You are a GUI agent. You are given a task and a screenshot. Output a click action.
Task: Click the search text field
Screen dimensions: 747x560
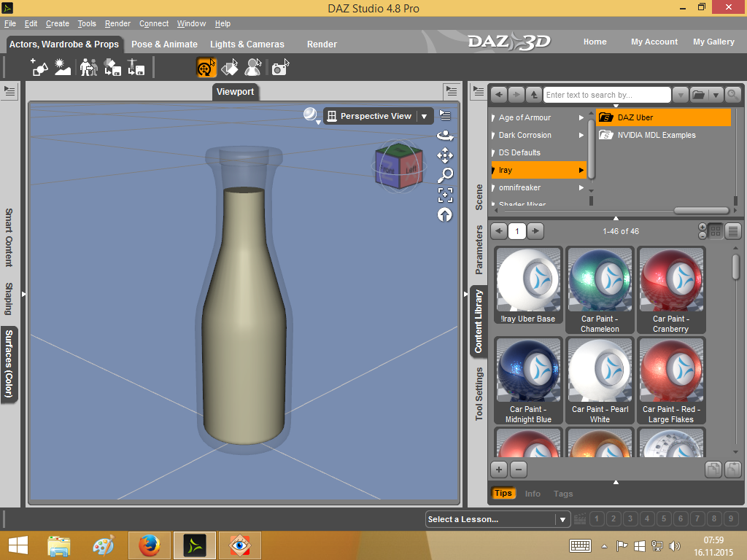click(607, 95)
